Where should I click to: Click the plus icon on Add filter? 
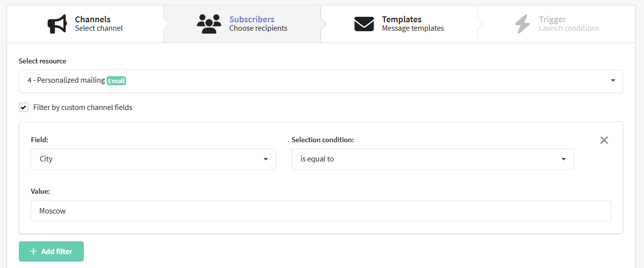pos(33,252)
